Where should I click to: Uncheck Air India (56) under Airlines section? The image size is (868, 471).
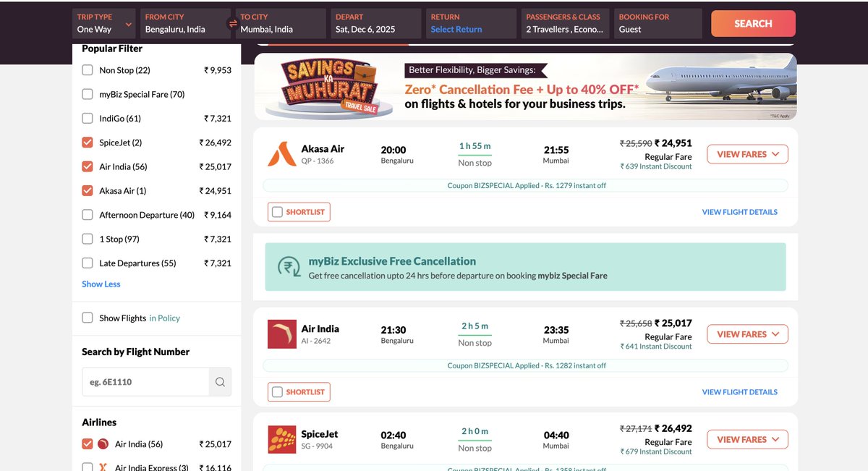pyautogui.click(x=88, y=444)
